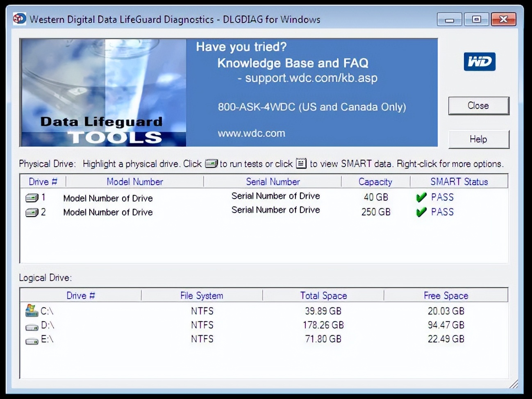
Task: Click the DLGDIAG icon in the title bar
Action: coord(19,19)
